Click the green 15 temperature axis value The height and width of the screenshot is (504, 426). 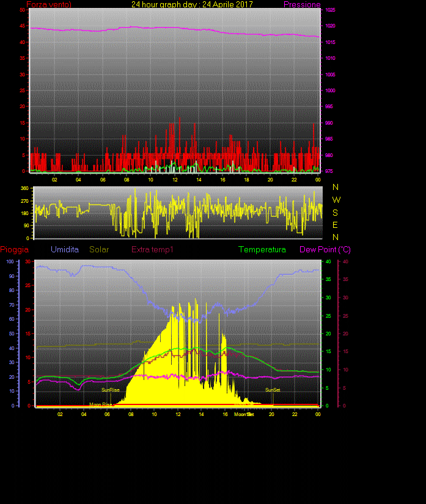[x=328, y=351]
